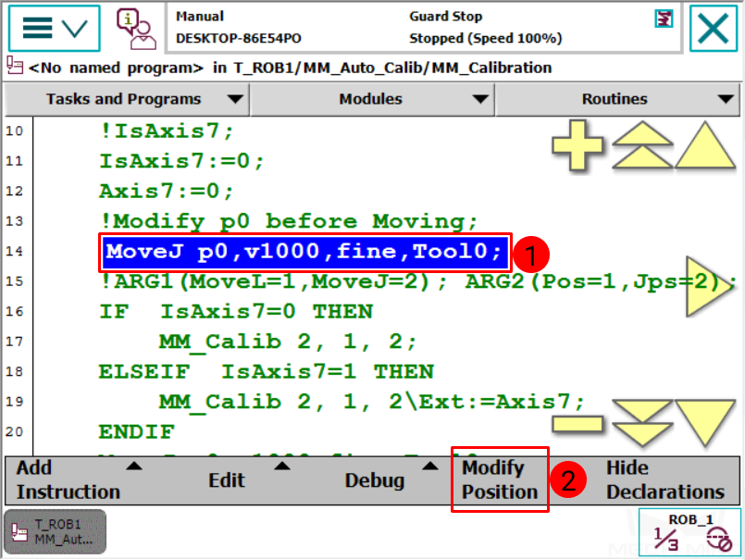Move up one line with single up triangle
The width and height of the screenshot is (745, 560).
coord(705,145)
